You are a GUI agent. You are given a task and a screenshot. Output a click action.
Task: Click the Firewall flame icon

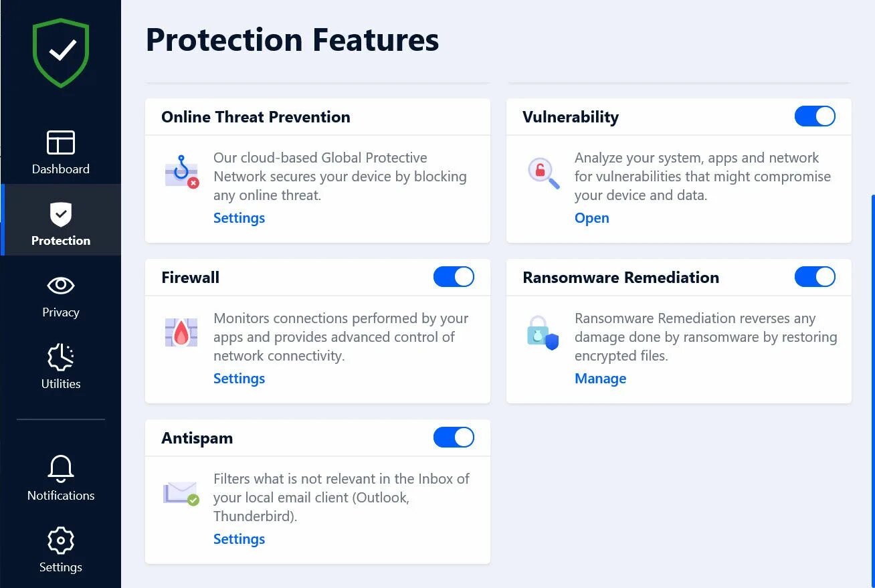pyautogui.click(x=181, y=332)
